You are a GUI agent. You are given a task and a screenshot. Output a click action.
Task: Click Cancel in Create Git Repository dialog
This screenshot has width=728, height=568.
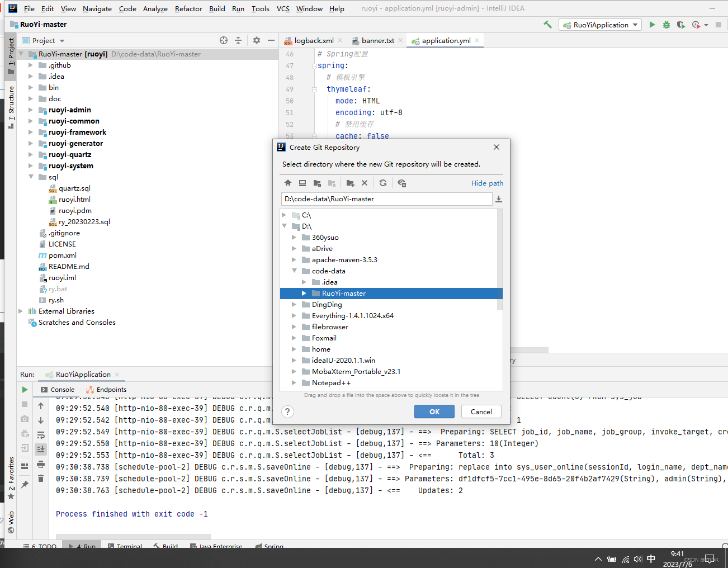[481, 411]
